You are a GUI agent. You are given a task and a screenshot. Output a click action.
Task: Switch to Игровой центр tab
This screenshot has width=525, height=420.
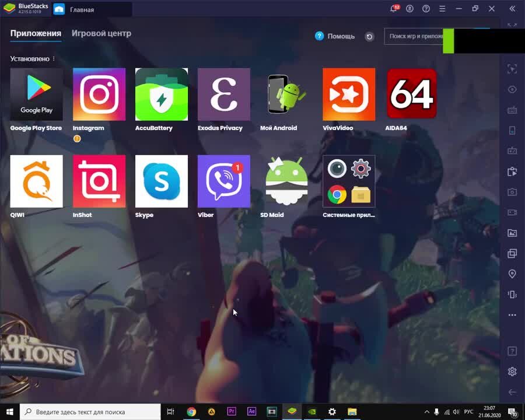(x=101, y=33)
